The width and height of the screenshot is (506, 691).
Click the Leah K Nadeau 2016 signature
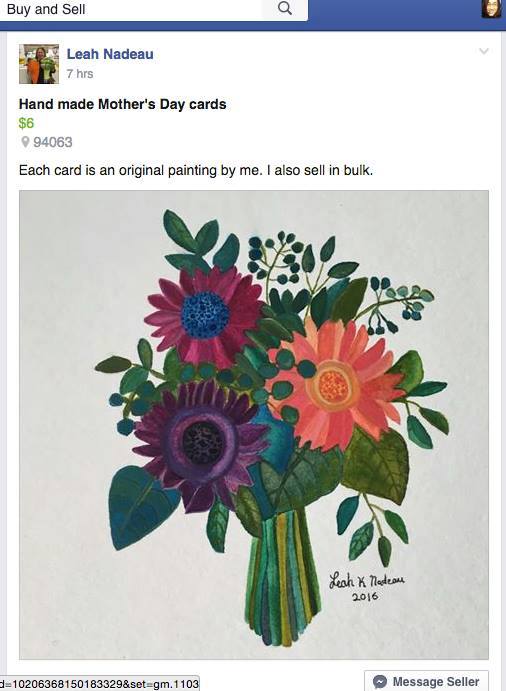pyautogui.click(x=367, y=586)
